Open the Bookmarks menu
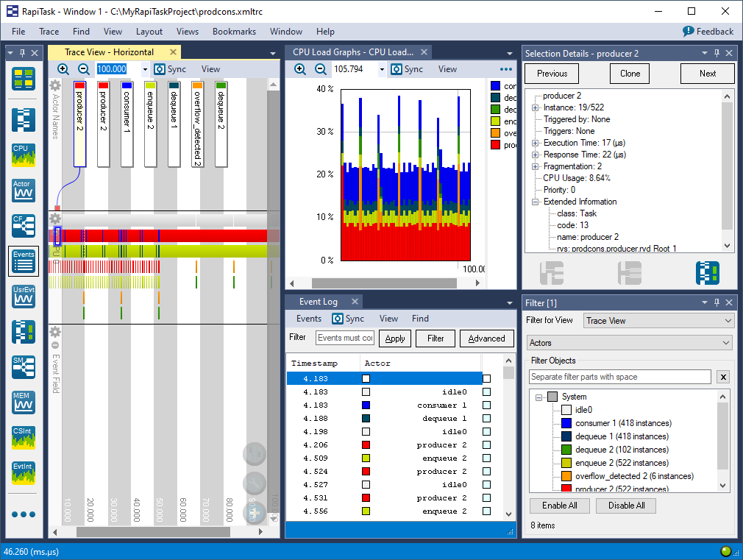 click(234, 32)
